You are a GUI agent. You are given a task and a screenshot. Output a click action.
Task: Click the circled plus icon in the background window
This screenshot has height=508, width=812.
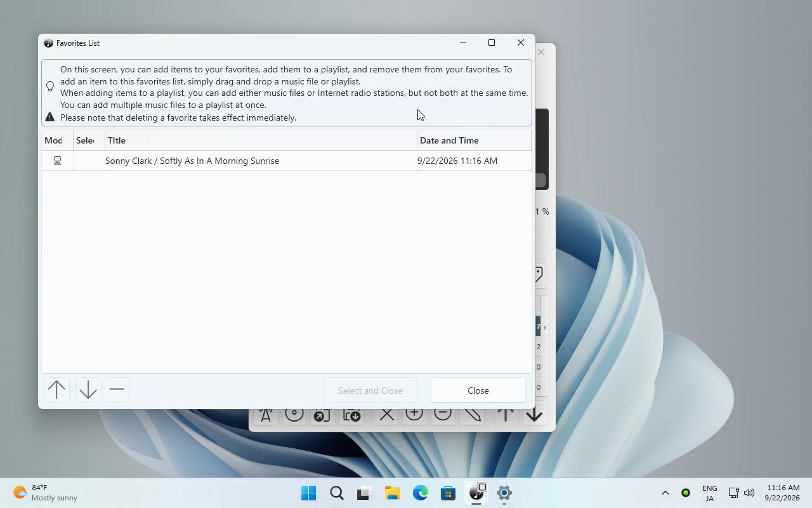coord(414,415)
